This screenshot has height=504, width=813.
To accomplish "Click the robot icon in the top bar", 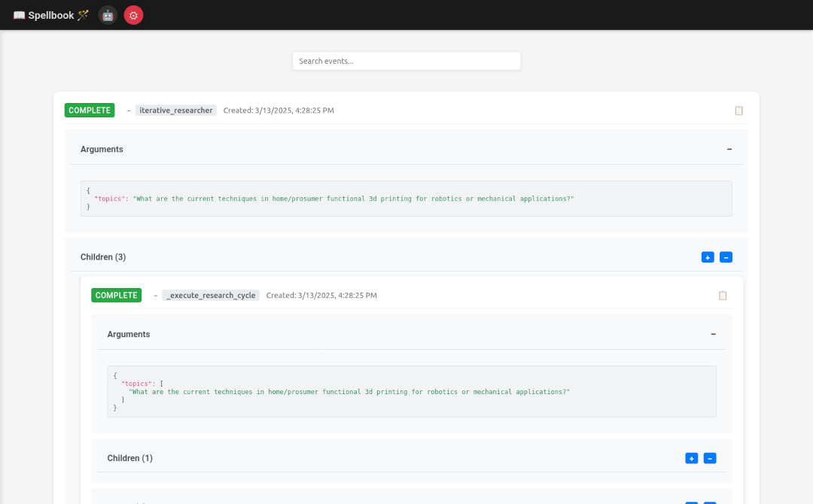I will click(x=108, y=15).
